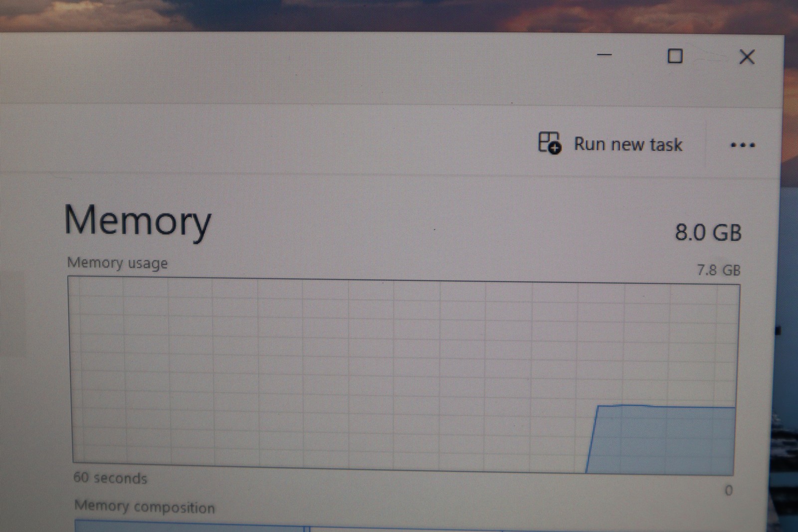
Task: Click the Memory usage label
Action: coord(117,263)
